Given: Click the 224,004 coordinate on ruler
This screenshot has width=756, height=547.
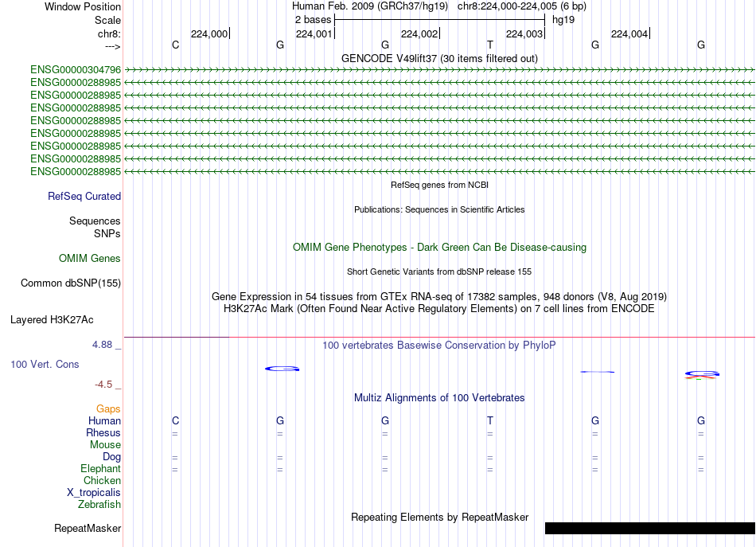Looking at the screenshot, I should (x=629, y=33).
